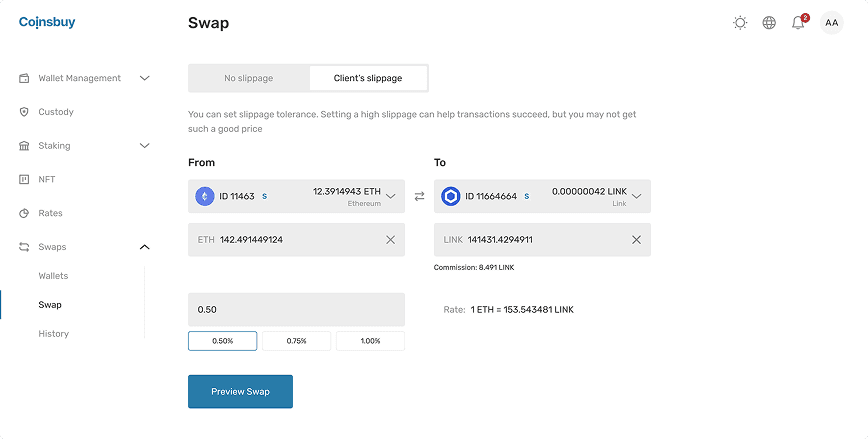868x439 pixels.
Task: Select 1.00% slippage option
Action: tap(370, 341)
